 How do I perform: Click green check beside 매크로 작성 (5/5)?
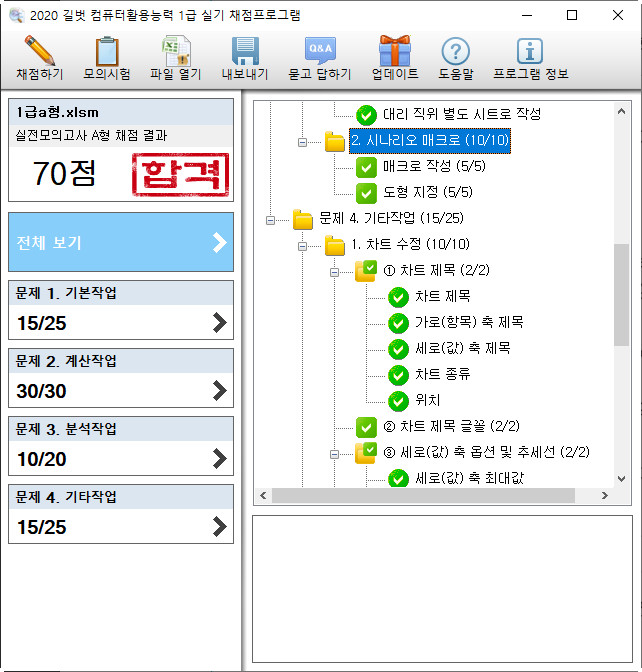click(x=366, y=166)
